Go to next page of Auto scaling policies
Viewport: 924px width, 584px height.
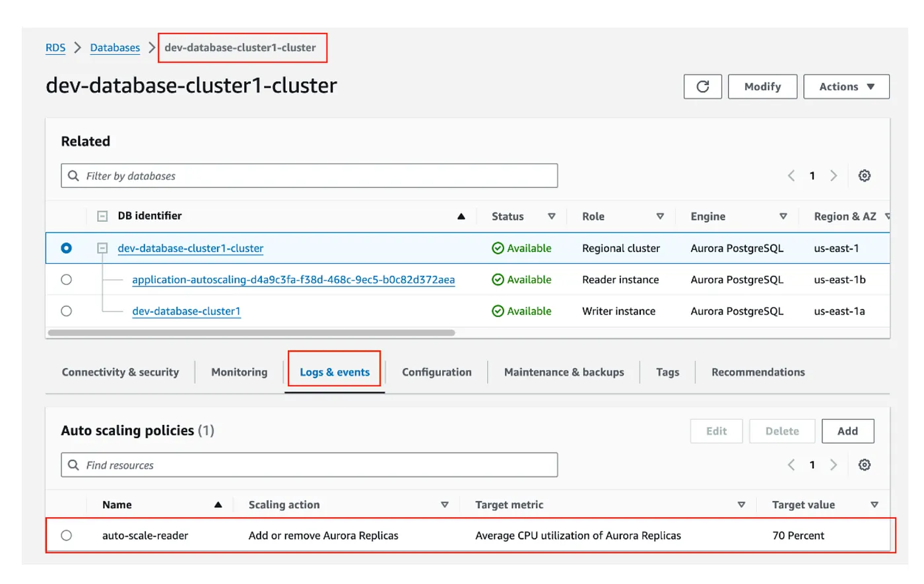(834, 465)
